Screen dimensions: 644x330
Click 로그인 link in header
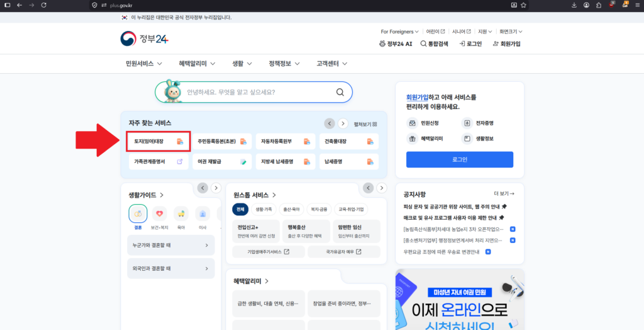(470, 43)
